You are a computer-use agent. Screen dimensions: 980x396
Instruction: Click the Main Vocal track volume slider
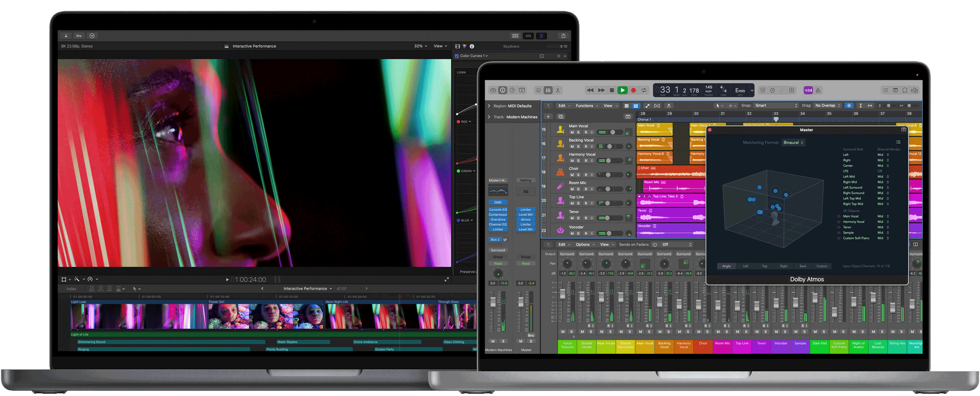(x=610, y=132)
